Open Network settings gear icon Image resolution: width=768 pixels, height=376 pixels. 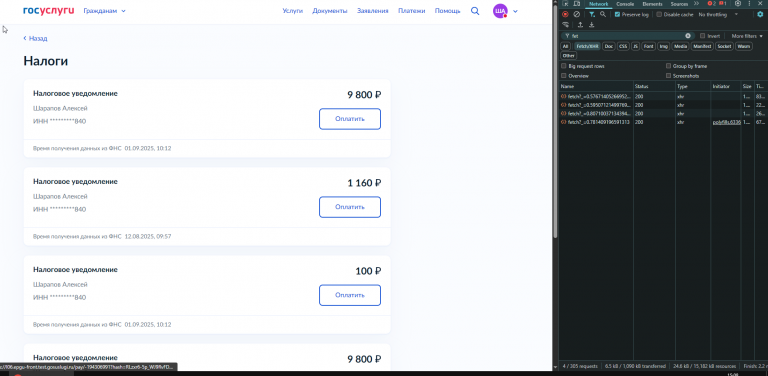click(x=760, y=14)
